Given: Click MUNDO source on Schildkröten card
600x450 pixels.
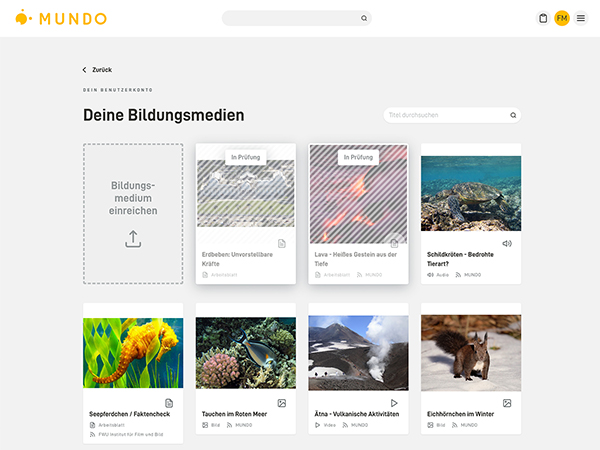Looking at the screenshot, I should [473, 275].
